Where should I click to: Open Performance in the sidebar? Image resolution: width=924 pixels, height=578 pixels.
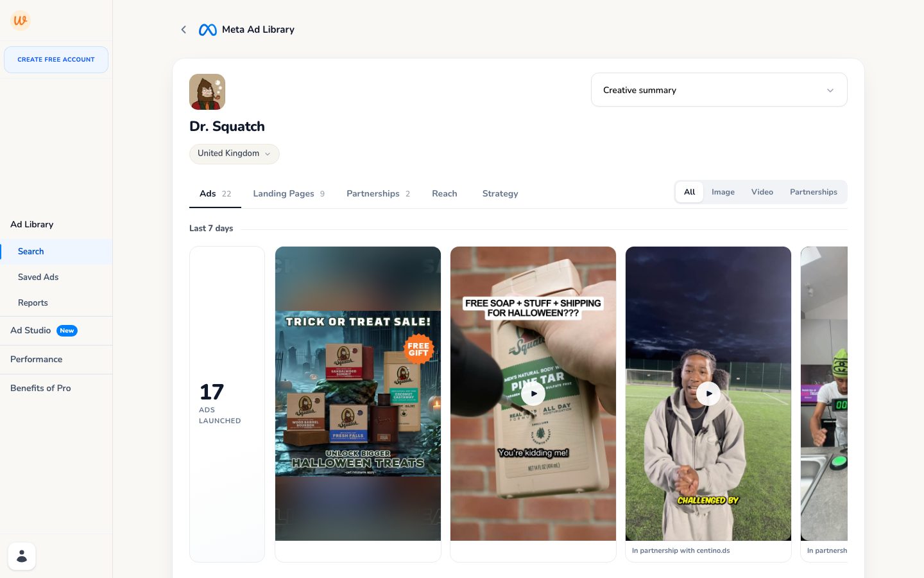56,359
